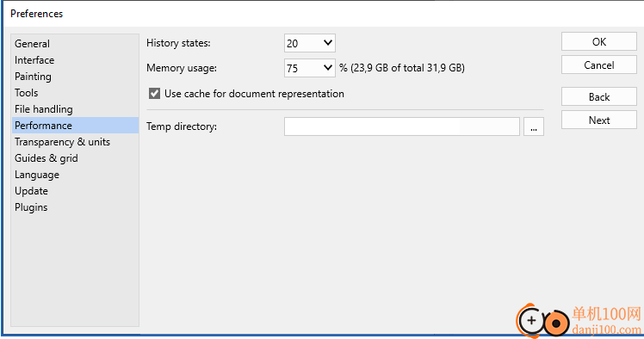Click into the Temp directory input field
Viewport: 644px width, 339px height.
click(402, 126)
